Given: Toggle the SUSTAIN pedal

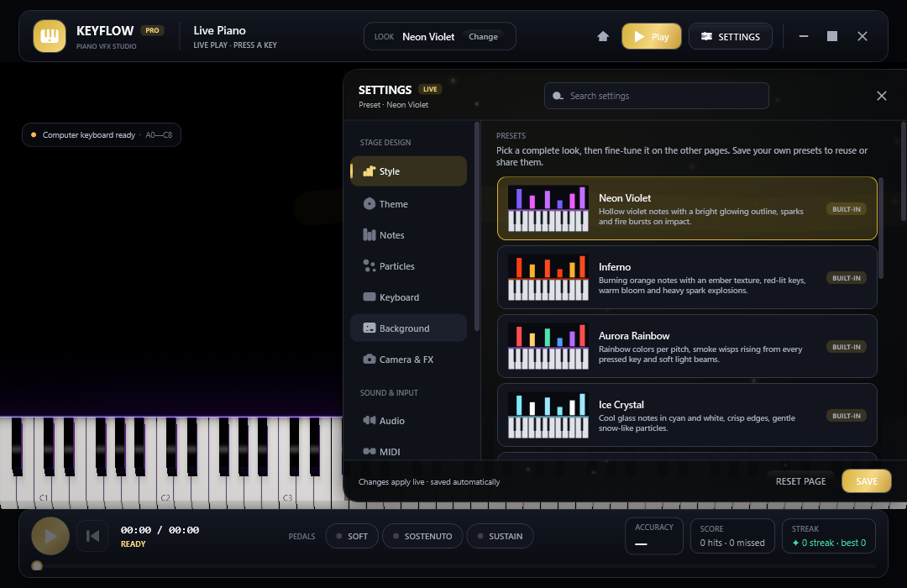Looking at the screenshot, I should pos(500,536).
